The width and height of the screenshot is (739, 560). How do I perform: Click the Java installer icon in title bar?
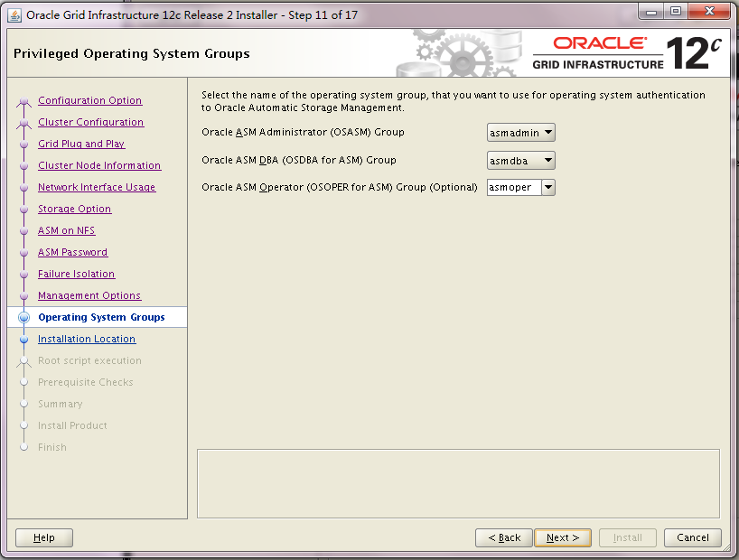(14, 14)
